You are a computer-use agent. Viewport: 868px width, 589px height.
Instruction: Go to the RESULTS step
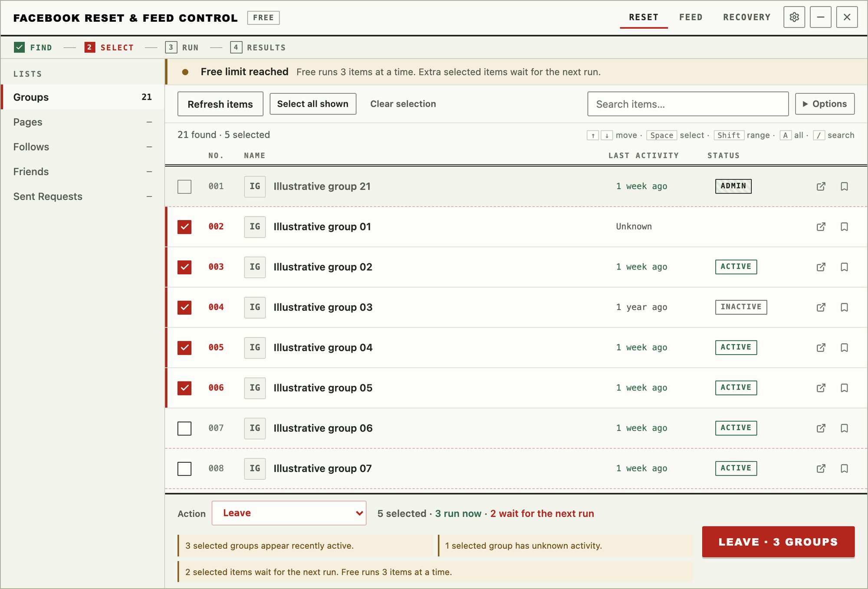(258, 47)
